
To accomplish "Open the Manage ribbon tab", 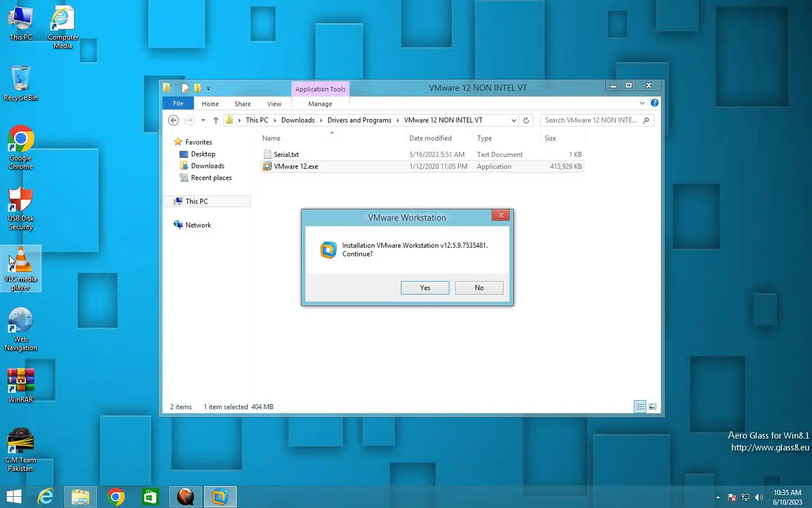I will tap(320, 104).
